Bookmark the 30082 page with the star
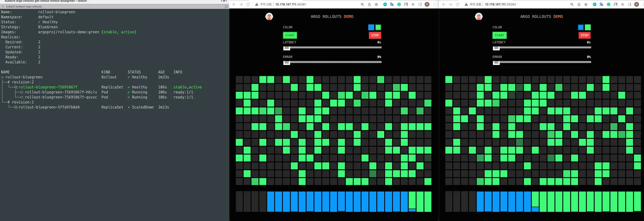 pos(586,4)
